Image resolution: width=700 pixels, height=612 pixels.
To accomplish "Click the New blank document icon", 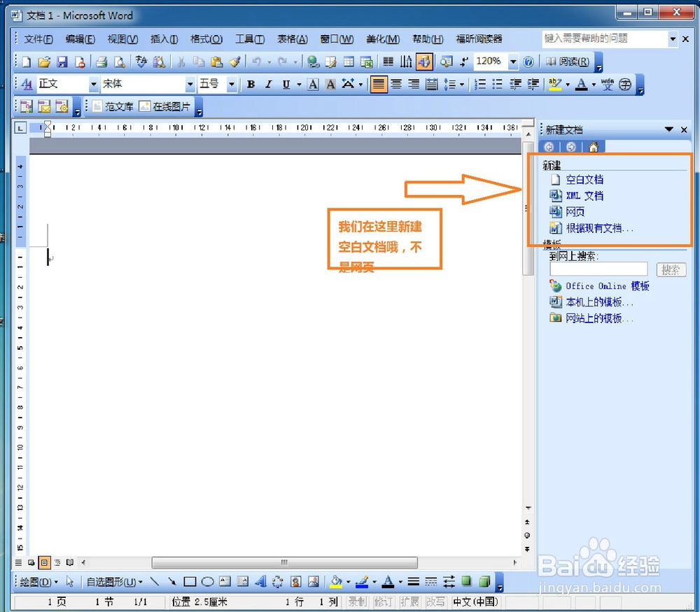I will (27, 62).
